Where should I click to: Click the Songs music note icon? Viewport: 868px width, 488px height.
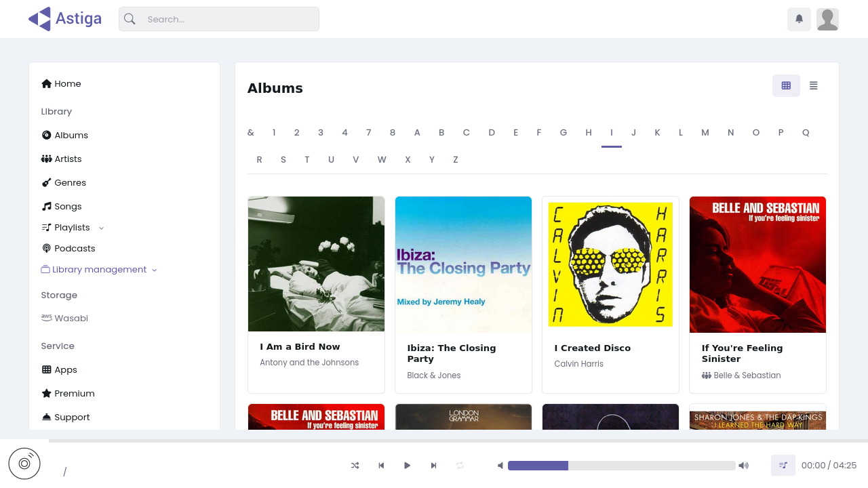[x=45, y=206]
